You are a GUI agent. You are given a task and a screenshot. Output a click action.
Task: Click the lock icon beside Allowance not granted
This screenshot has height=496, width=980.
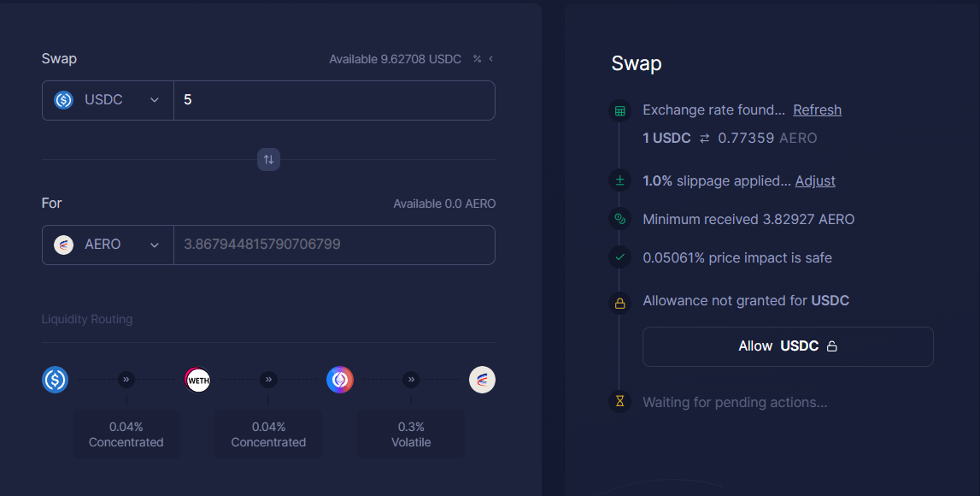tap(619, 303)
